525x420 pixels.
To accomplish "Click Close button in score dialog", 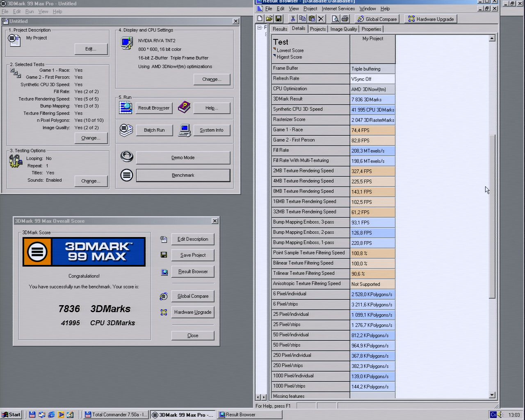I will [193, 336].
